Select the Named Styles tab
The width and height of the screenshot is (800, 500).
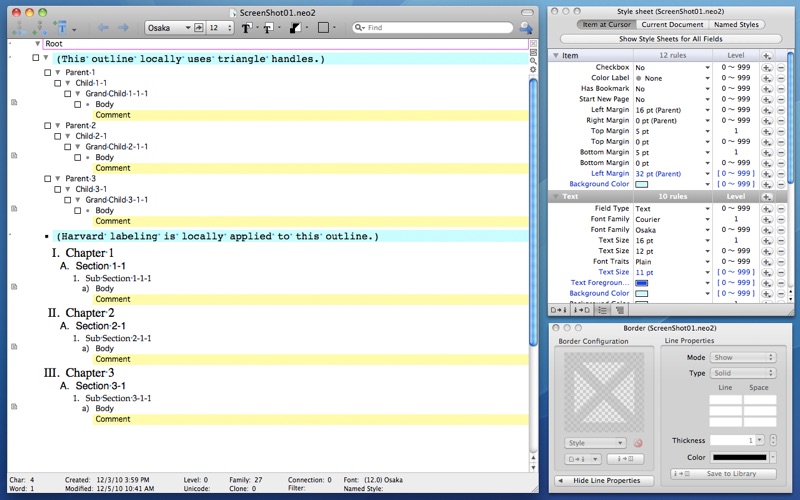(734, 24)
